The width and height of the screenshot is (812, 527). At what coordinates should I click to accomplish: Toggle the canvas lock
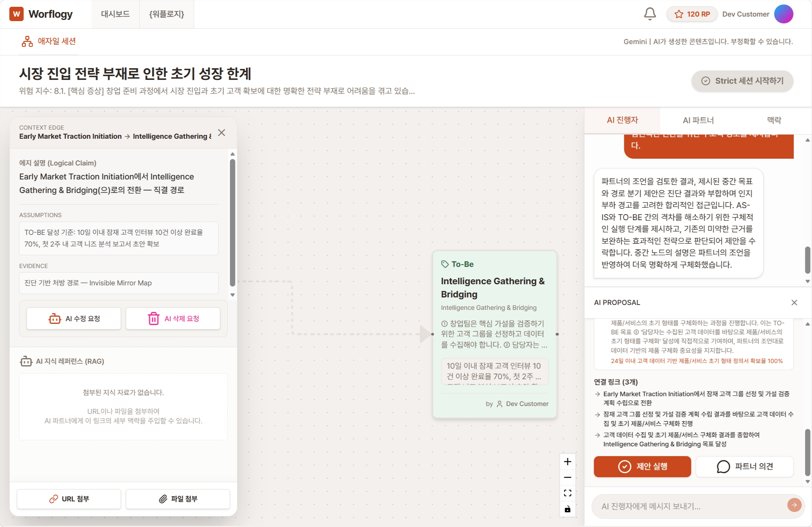[567, 509]
